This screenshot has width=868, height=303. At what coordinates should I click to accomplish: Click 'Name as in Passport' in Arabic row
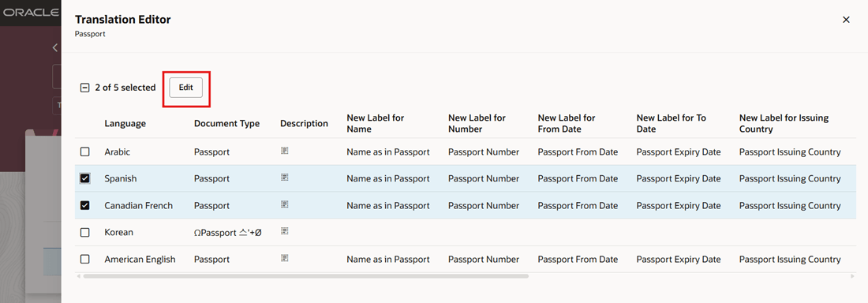tap(388, 151)
